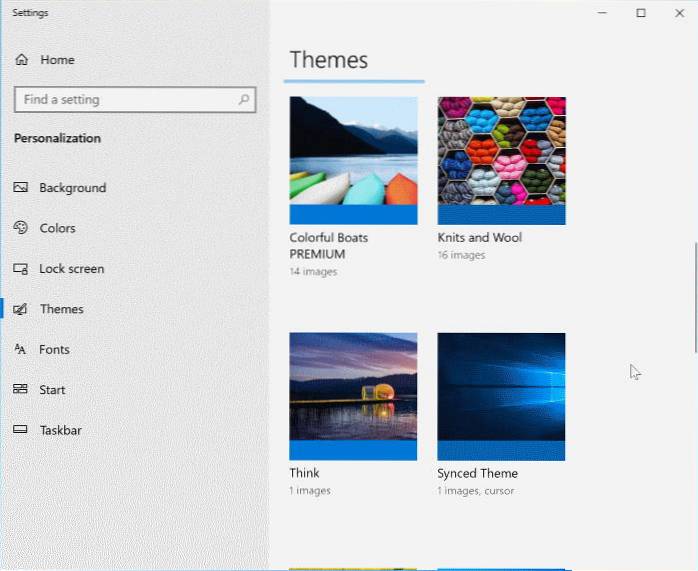The image size is (698, 571).
Task: Focus the Find a setting field
Action: (125, 100)
